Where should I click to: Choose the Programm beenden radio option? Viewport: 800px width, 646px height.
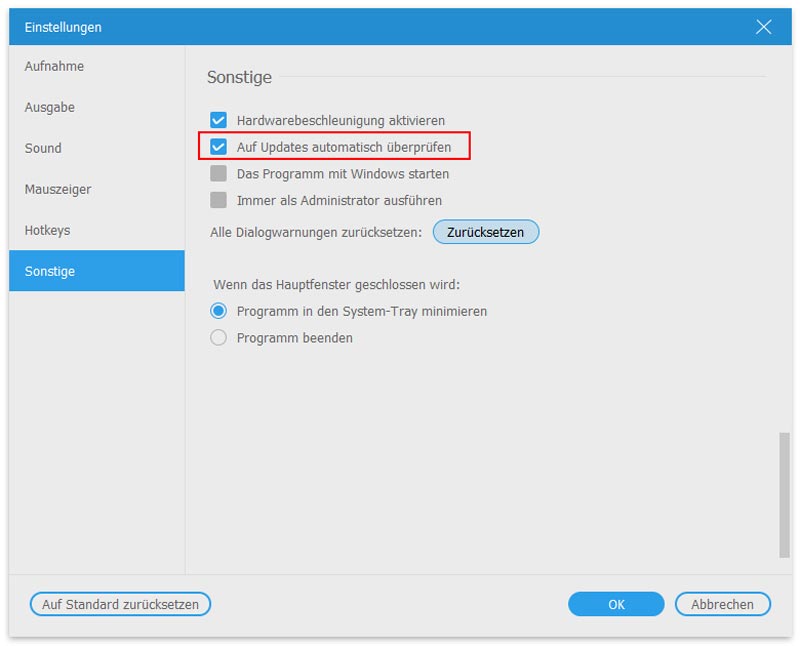click(218, 338)
